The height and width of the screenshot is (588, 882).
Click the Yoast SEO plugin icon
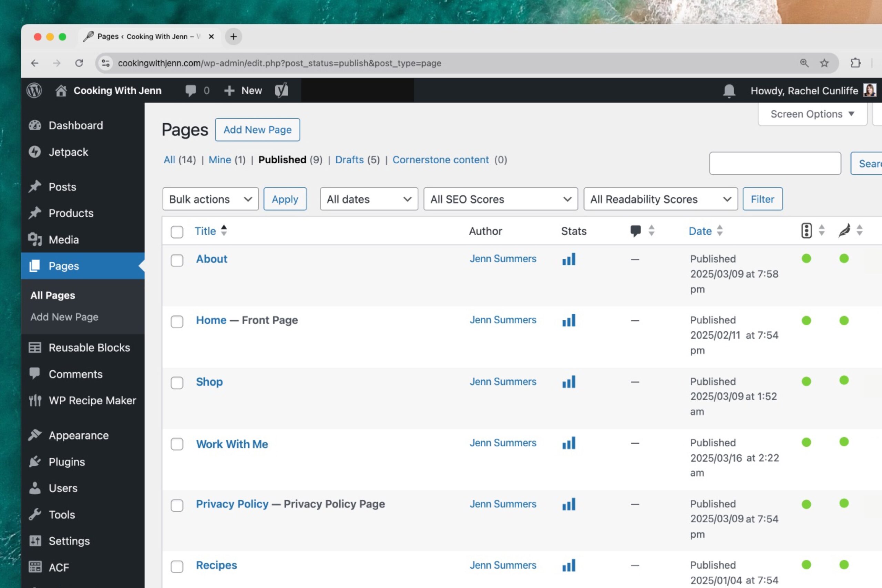tap(281, 90)
